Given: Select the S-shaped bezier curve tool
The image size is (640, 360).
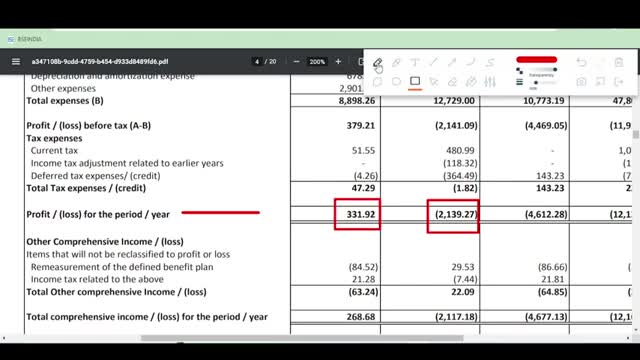Looking at the screenshot, I should tap(490, 62).
